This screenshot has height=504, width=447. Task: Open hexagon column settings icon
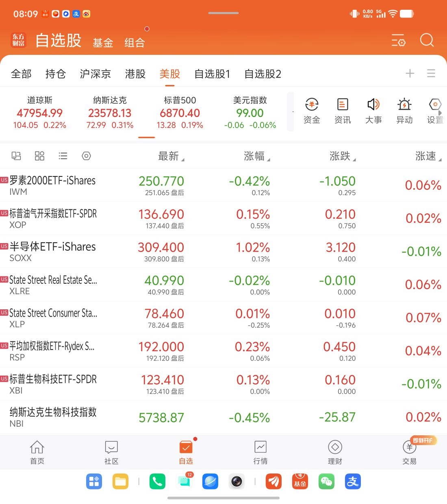[86, 156]
